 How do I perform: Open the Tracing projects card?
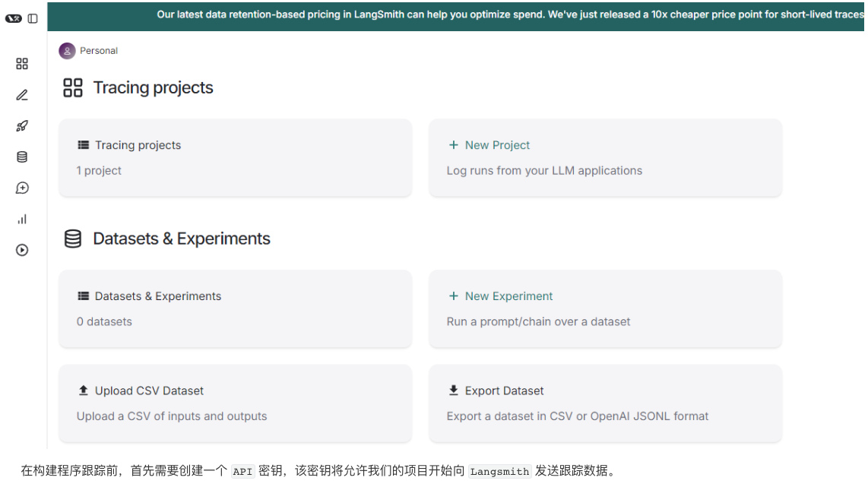[x=235, y=158]
